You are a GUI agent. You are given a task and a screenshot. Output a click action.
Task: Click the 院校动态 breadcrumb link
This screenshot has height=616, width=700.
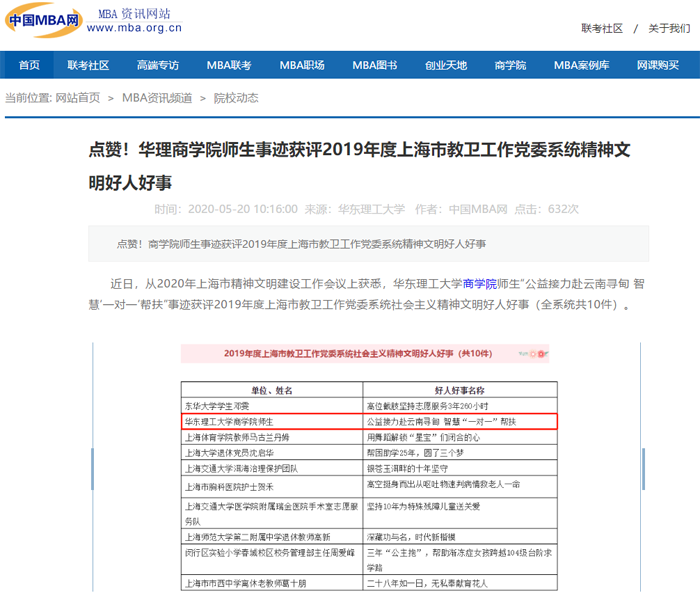pos(236,98)
